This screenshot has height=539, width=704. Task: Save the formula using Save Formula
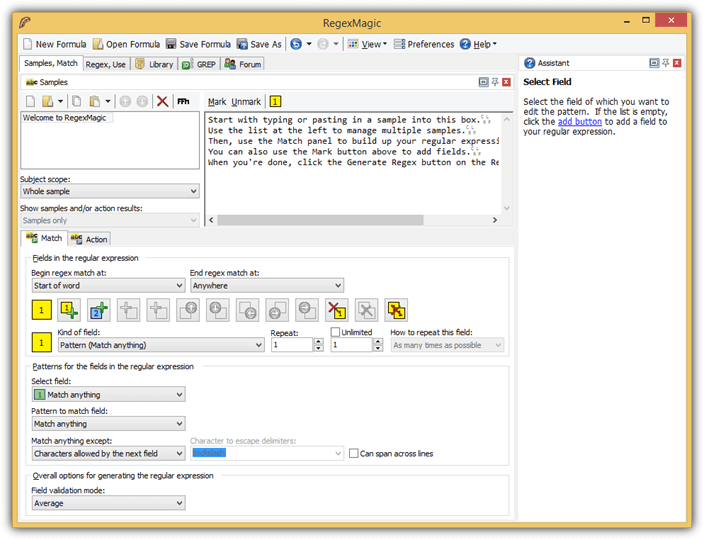(x=198, y=44)
